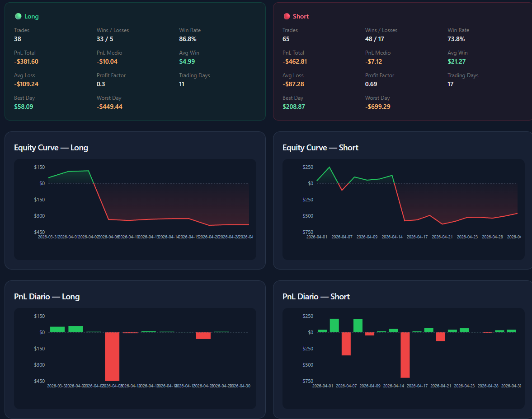Click the $450 axis label in PnL Diario Long
This screenshot has height=419, width=532.
(x=39, y=381)
